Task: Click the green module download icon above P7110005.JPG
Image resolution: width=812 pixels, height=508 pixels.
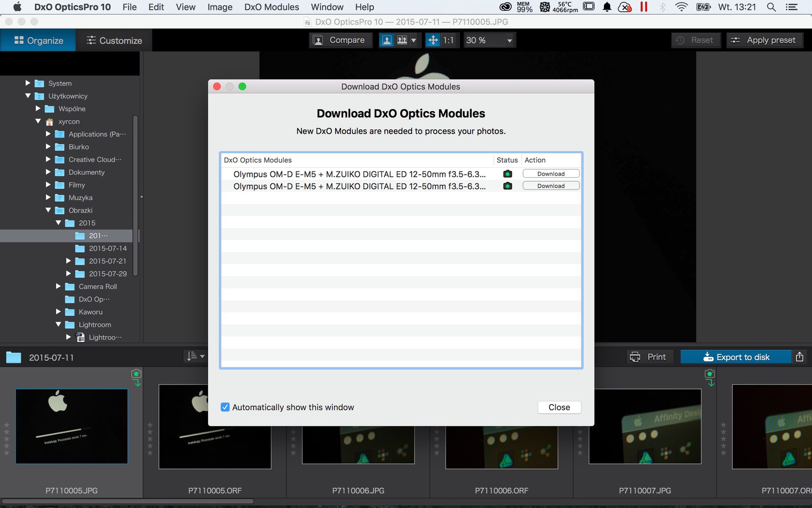Action: click(x=136, y=377)
